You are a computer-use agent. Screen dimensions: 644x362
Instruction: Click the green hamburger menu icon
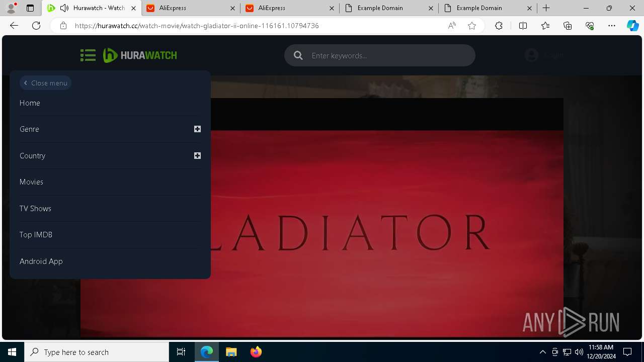click(x=88, y=55)
